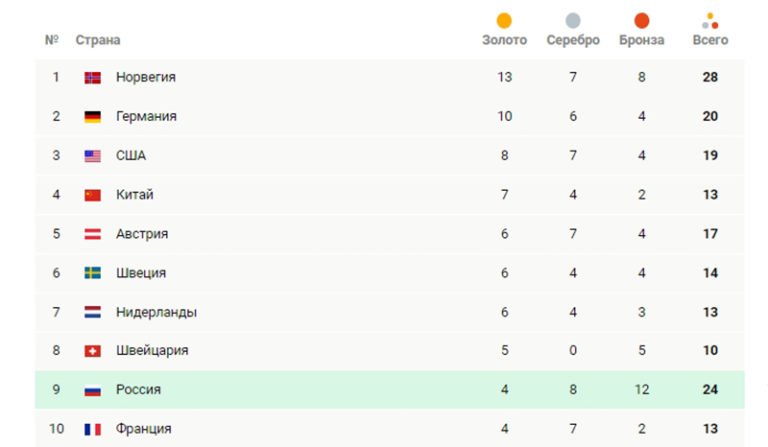Image resolution: width=768 pixels, height=447 pixels.
Task: Click the USA flag icon
Action: point(93,156)
